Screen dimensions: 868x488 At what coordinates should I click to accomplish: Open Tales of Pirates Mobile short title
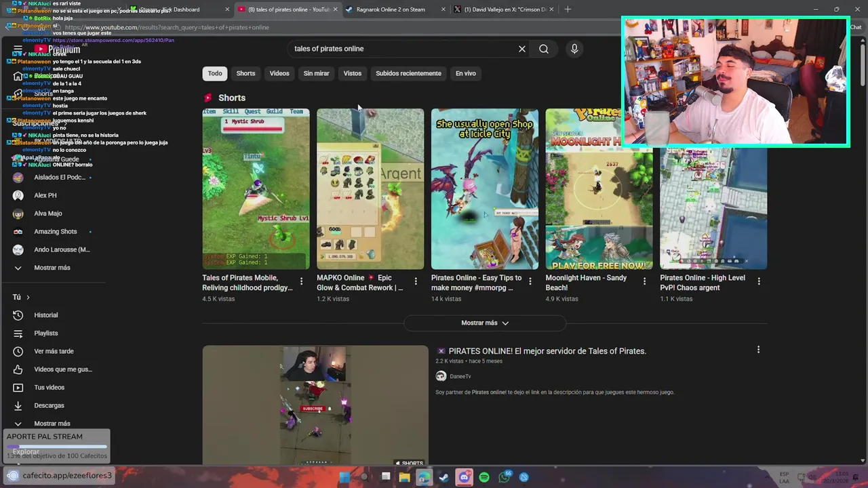tap(248, 283)
